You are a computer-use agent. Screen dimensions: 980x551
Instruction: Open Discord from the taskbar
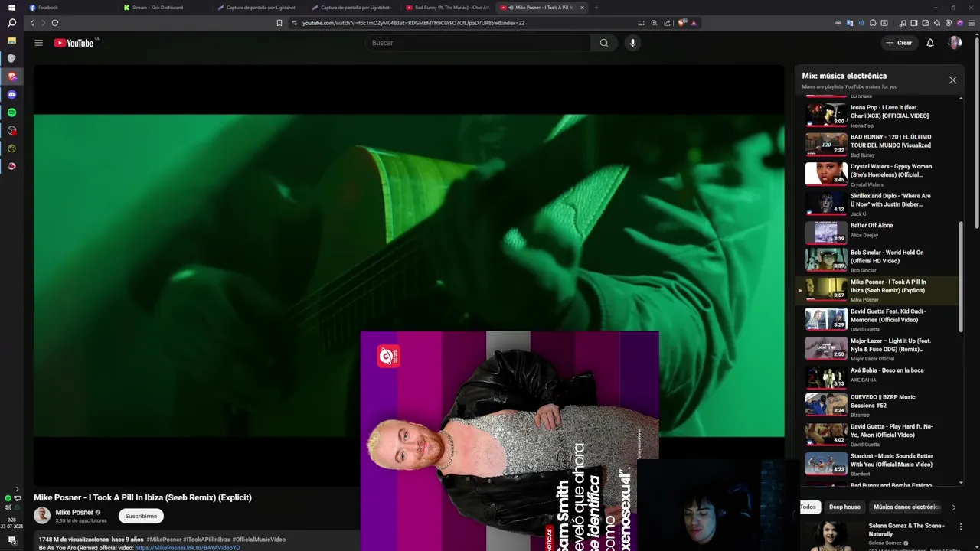click(x=11, y=94)
